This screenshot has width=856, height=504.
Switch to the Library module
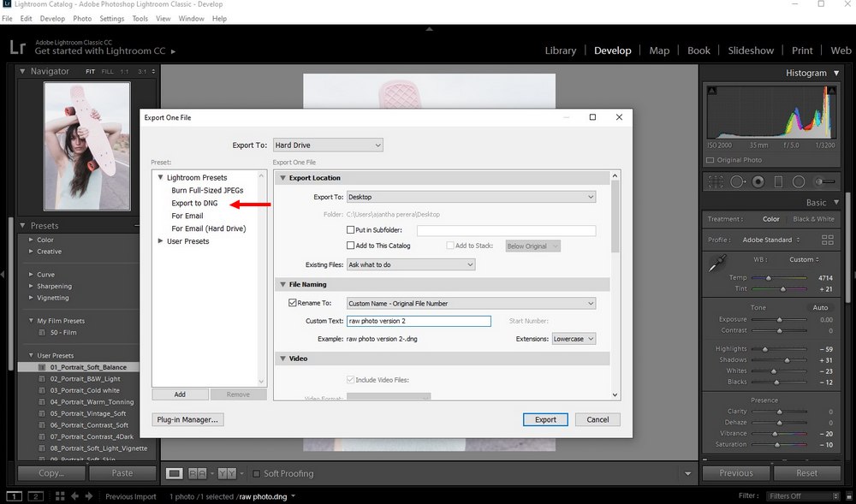click(x=561, y=50)
